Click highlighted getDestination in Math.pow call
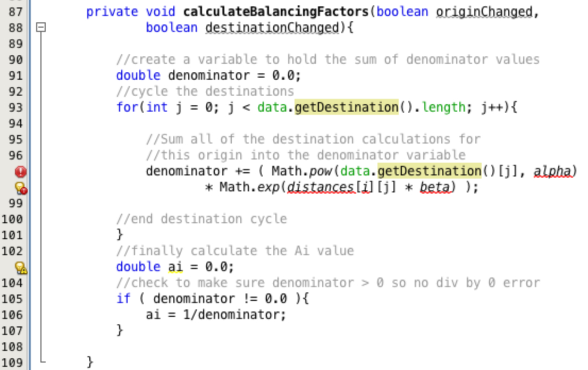Screen dimensions: 588x370 click(430, 171)
